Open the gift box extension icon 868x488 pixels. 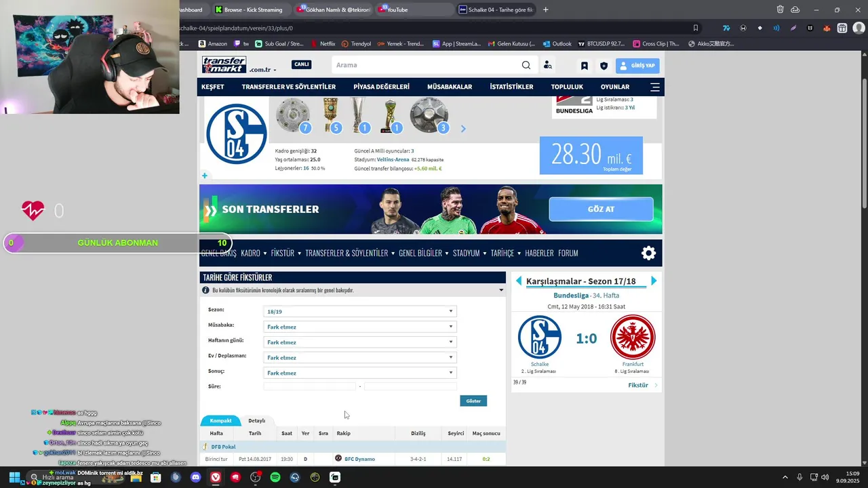[842, 28]
